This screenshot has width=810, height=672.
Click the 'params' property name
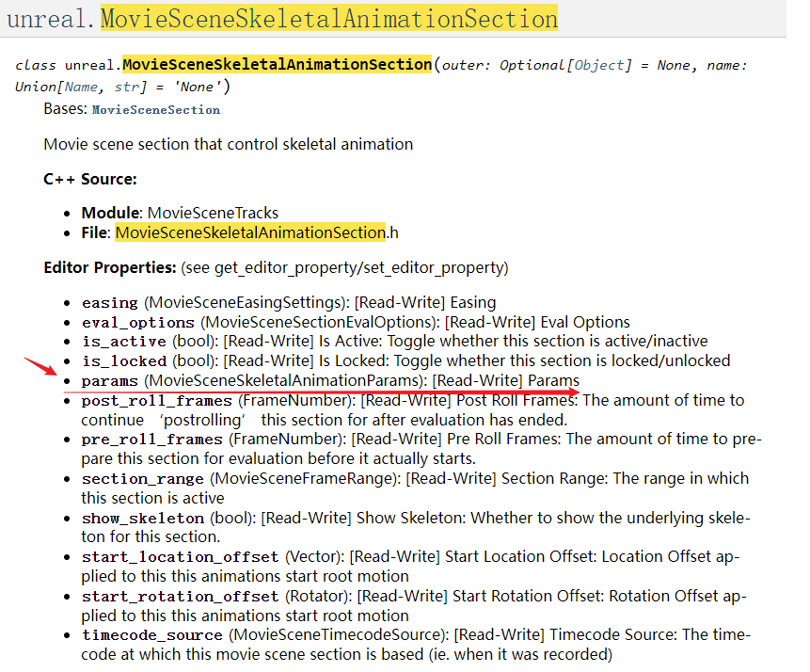pyautogui.click(x=109, y=381)
